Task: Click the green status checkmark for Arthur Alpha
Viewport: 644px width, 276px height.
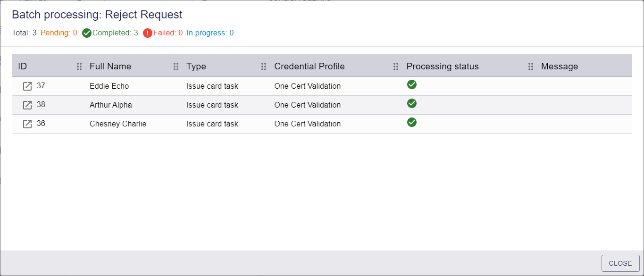Action: click(x=412, y=103)
